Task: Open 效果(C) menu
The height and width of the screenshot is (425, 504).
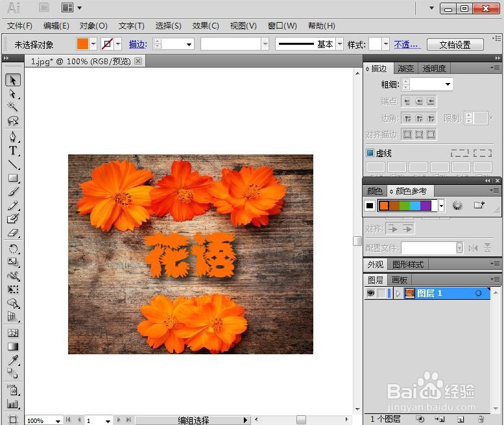Action: click(x=206, y=26)
